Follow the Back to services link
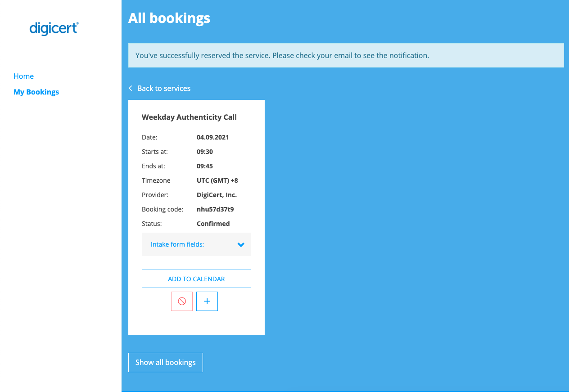Image resolution: width=569 pixels, height=392 pixels. pos(164,88)
